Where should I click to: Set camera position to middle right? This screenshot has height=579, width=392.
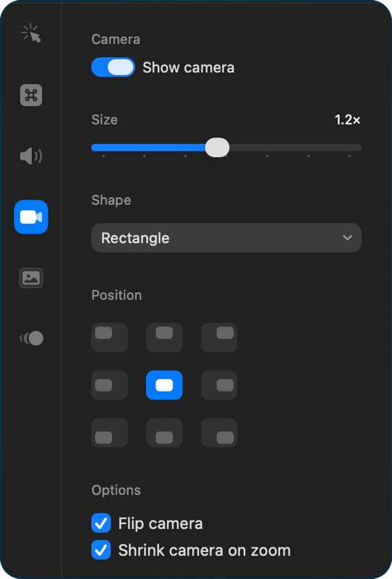pyautogui.click(x=219, y=385)
